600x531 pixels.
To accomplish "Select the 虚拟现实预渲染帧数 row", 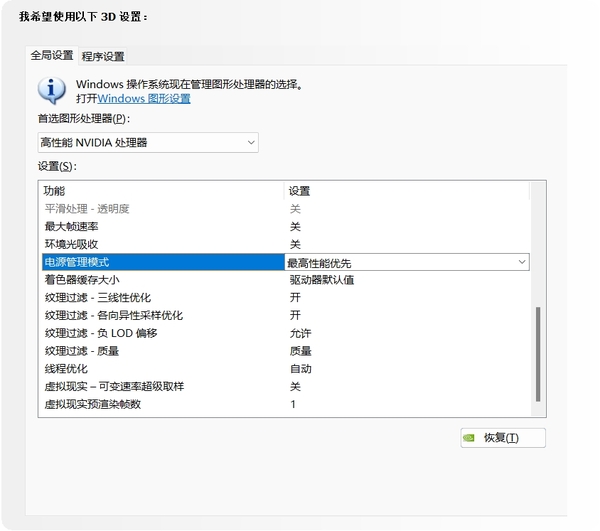I will click(285, 404).
